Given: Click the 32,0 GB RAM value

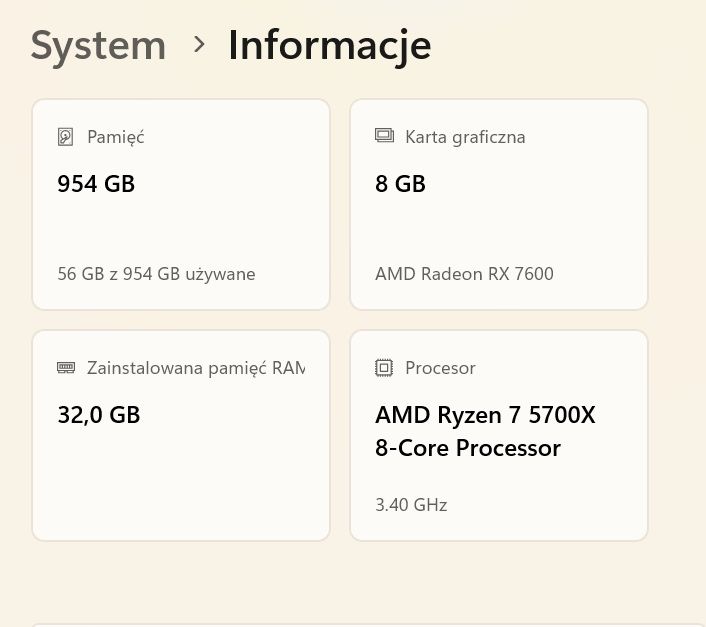Looking at the screenshot, I should (x=99, y=415).
